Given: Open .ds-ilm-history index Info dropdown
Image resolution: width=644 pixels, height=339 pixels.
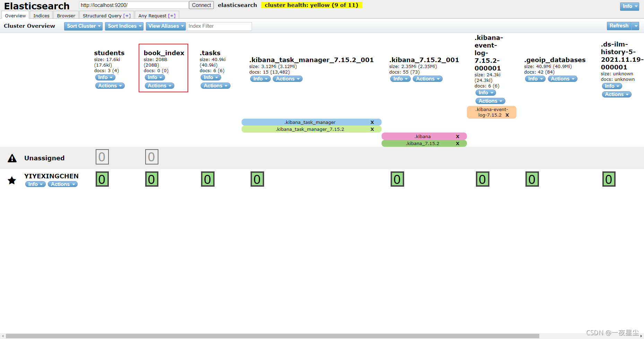Looking at the screenshot, I should [x=612, y=86].
